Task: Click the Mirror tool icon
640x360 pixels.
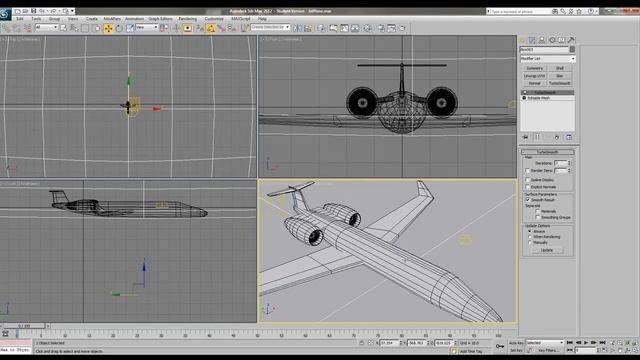Action: click(x=298, y=28)
